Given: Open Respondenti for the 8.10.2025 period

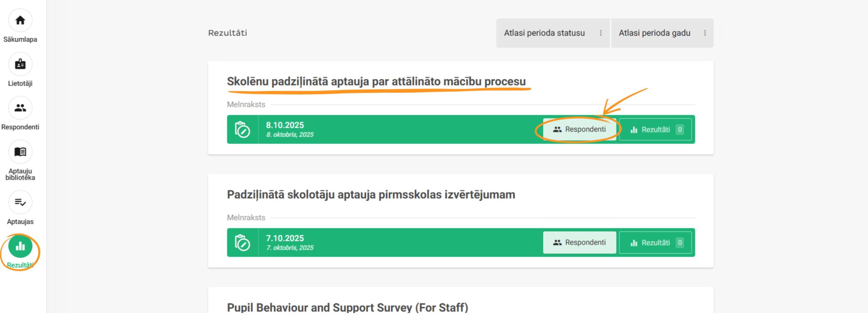Looking at the screenshot, I should pyautogui.click(x=579, y=129).
